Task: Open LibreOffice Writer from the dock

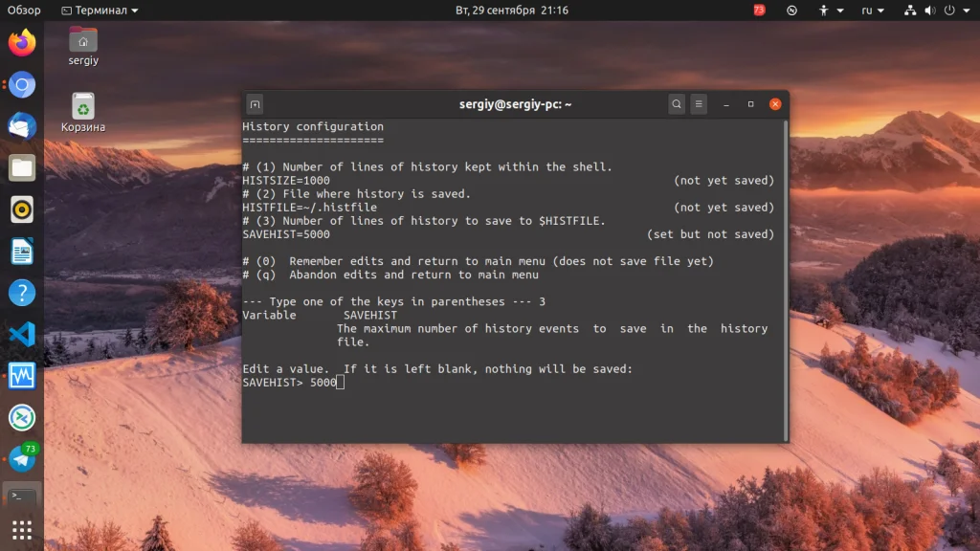Action: (22, 252)
